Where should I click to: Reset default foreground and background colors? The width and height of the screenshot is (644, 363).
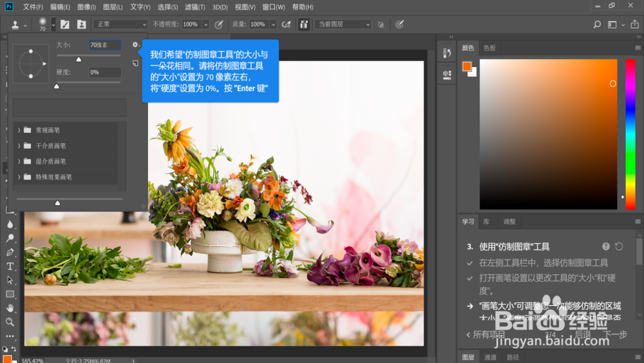point(5,349)
